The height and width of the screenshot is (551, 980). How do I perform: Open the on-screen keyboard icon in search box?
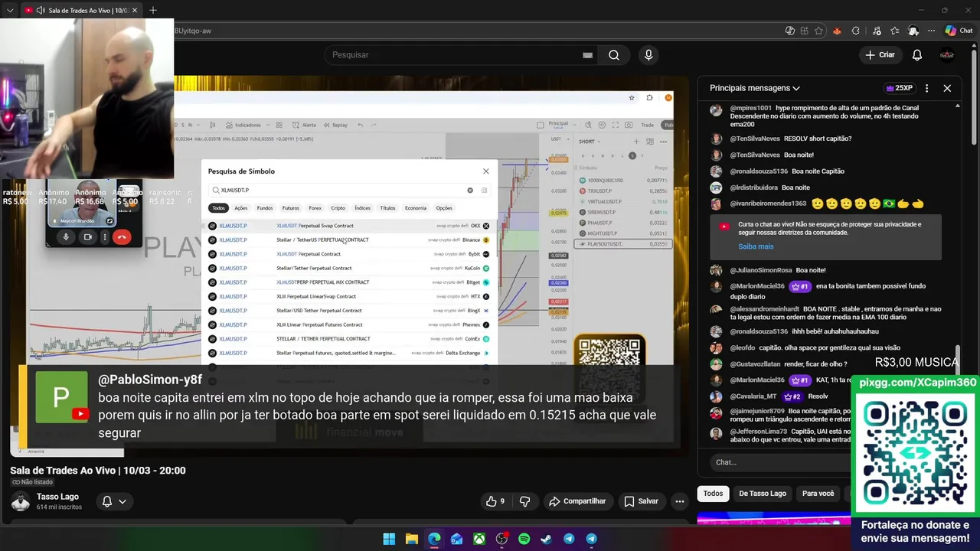point(587,55)
